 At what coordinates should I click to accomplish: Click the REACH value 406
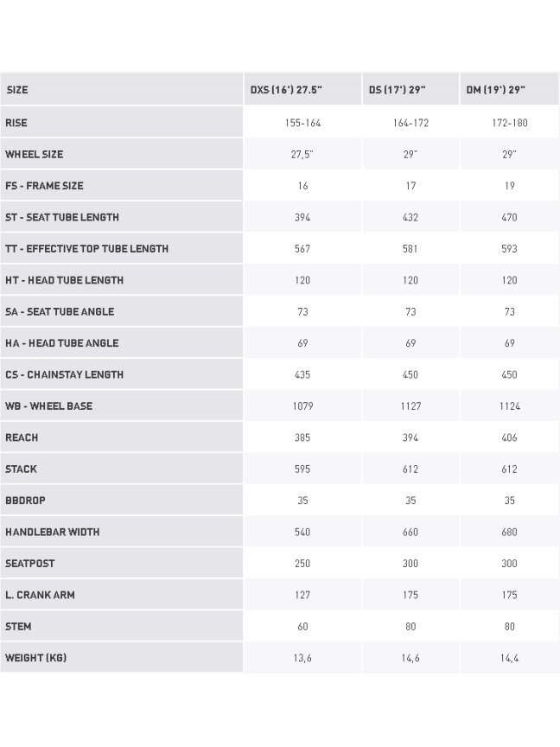click(509, 437)
